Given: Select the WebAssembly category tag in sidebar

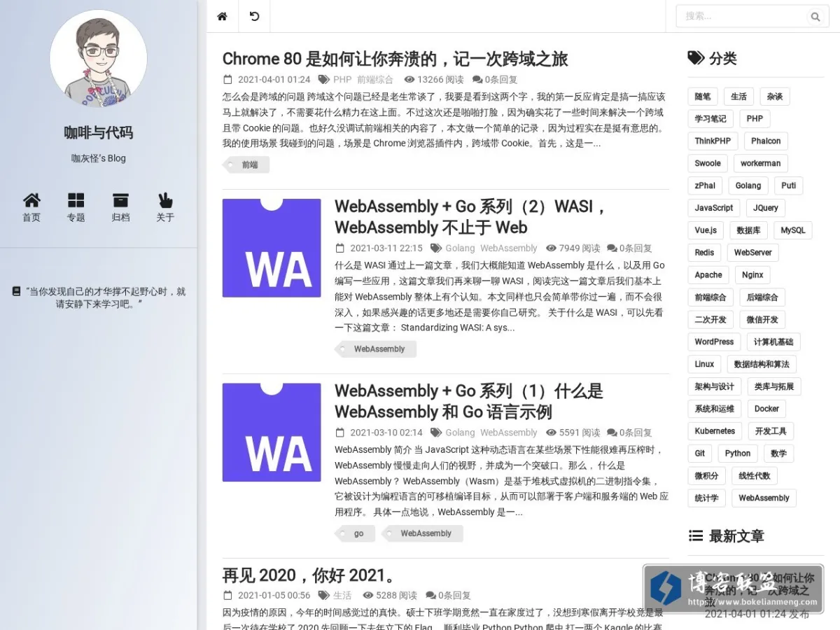Looking at the screenshot, I should 764,498.
